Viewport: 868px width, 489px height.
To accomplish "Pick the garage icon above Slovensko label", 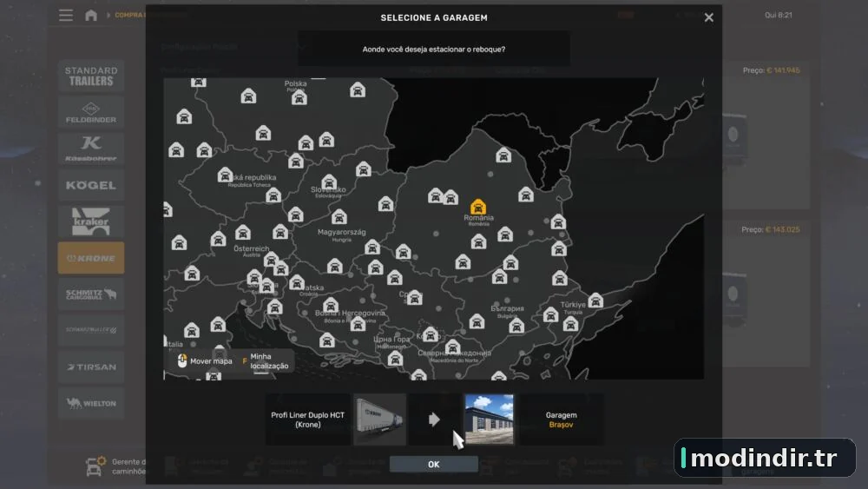I will click(329, 182).
